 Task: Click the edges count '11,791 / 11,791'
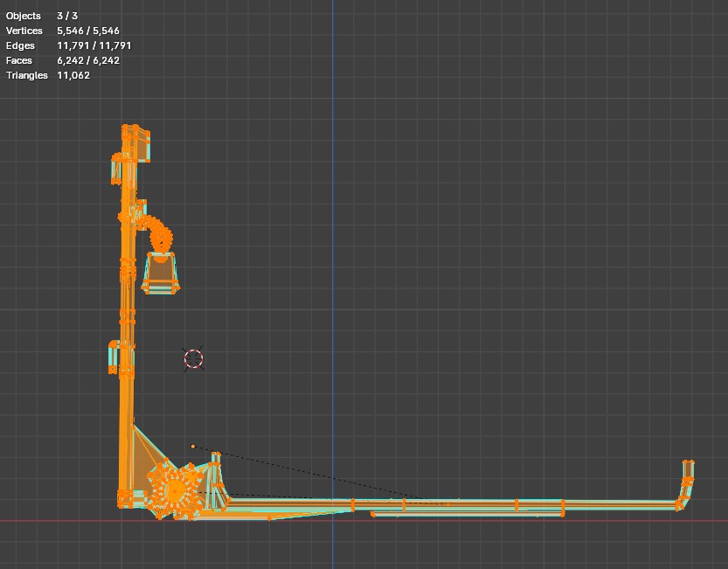[x=94, y=45]
